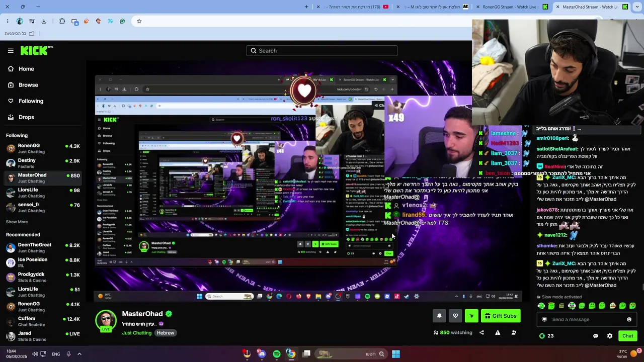Open Jared recommended channel
The image size is (644, 362).
tap(43, 336)
